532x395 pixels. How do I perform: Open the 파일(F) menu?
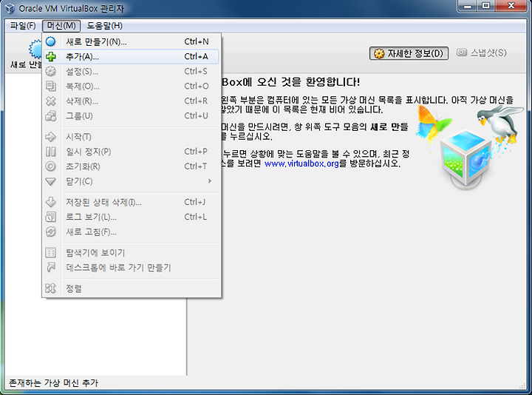23,26
